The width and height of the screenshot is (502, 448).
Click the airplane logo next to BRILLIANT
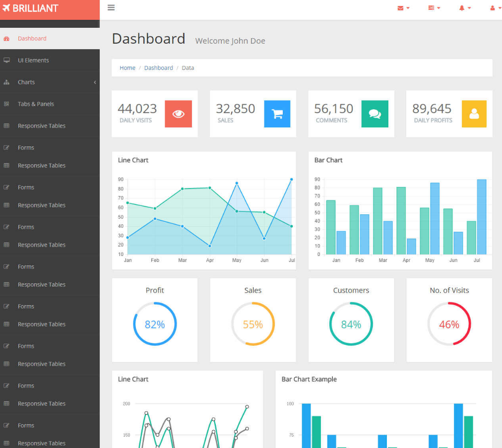pos(6,8)
